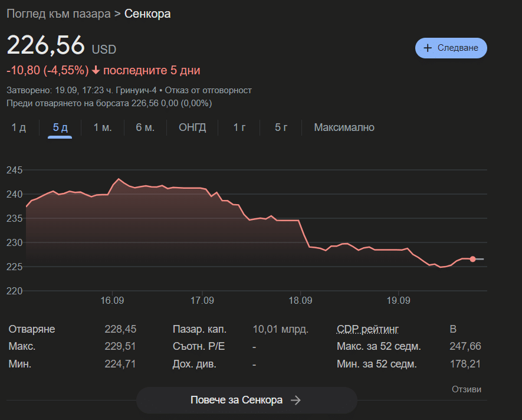The height and width of the screenshot is (420, 522).
Task: Click the USD currency label
Action: pos(104,50)
